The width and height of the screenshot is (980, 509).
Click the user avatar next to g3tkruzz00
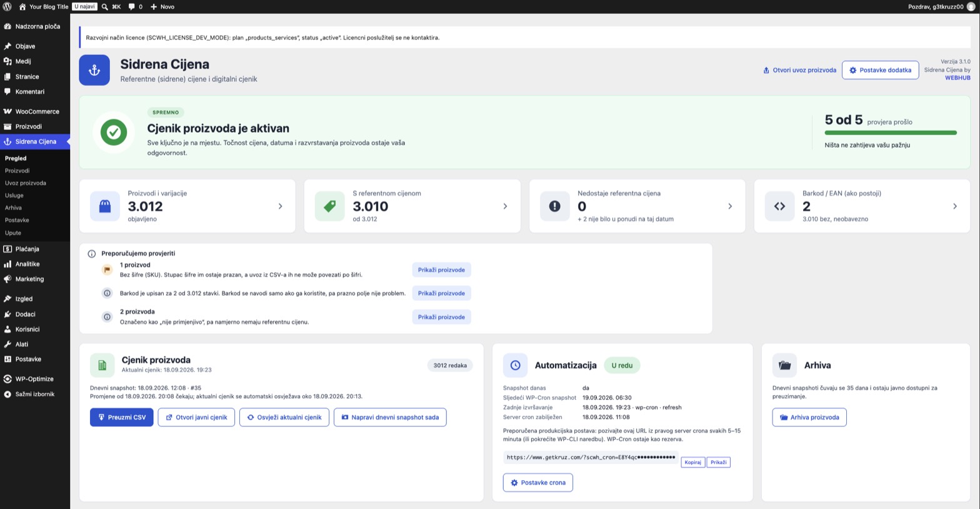(x=971, y=7)
